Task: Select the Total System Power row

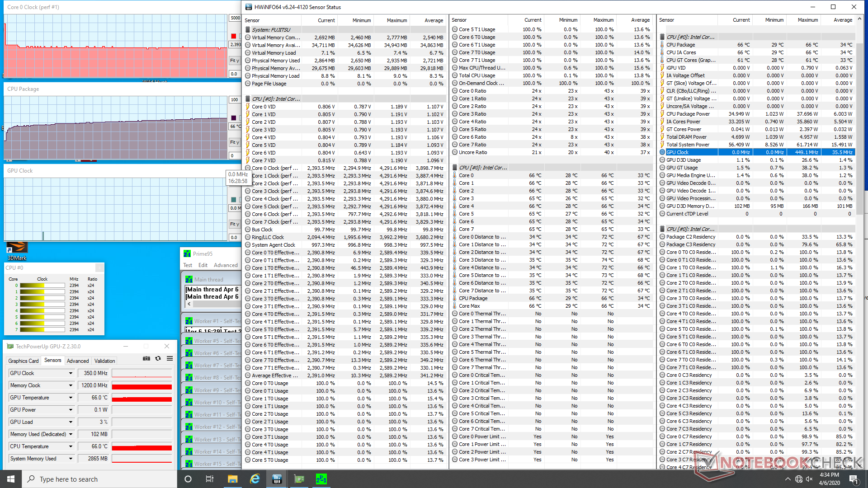Action: (x=757, y=145)
